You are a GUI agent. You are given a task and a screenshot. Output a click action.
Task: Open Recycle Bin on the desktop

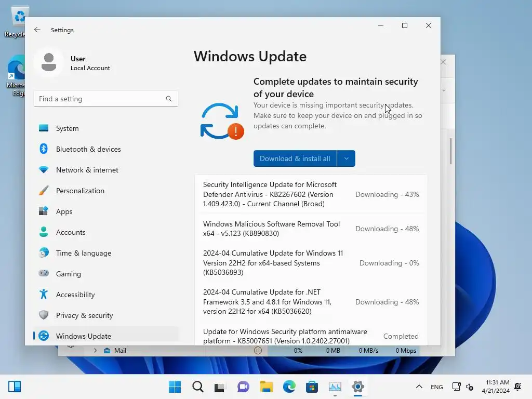15,22
